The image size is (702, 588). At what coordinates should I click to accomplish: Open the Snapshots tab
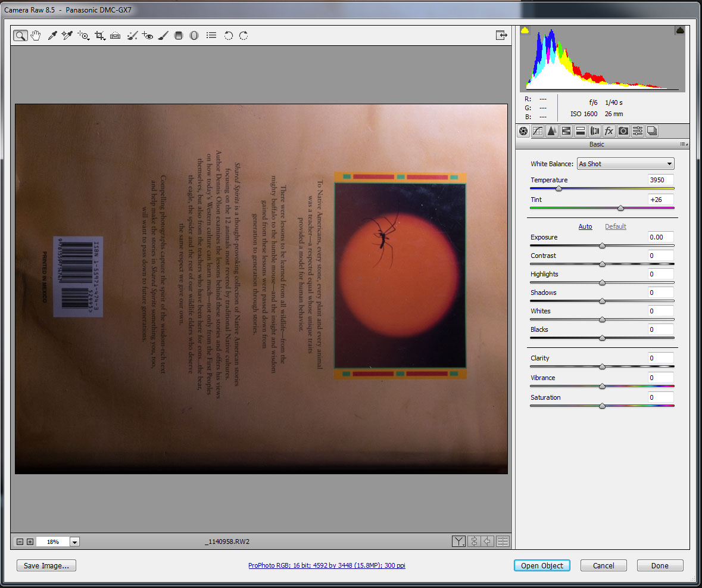[652, 131]
